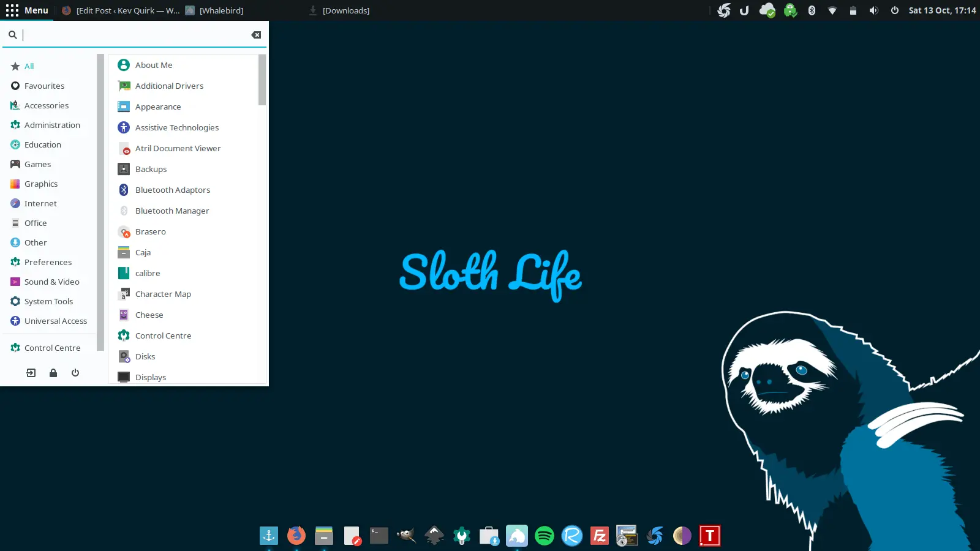Launch GIMP from the dock
The width and height of the screenshot is (980, 551).
(405, 534)
